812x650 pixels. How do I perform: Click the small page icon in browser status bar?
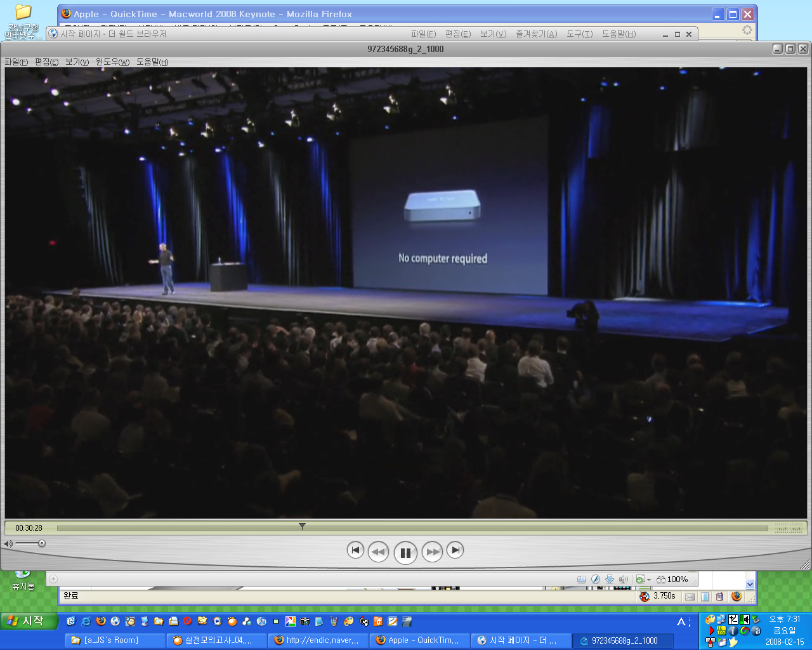(581, 579)
